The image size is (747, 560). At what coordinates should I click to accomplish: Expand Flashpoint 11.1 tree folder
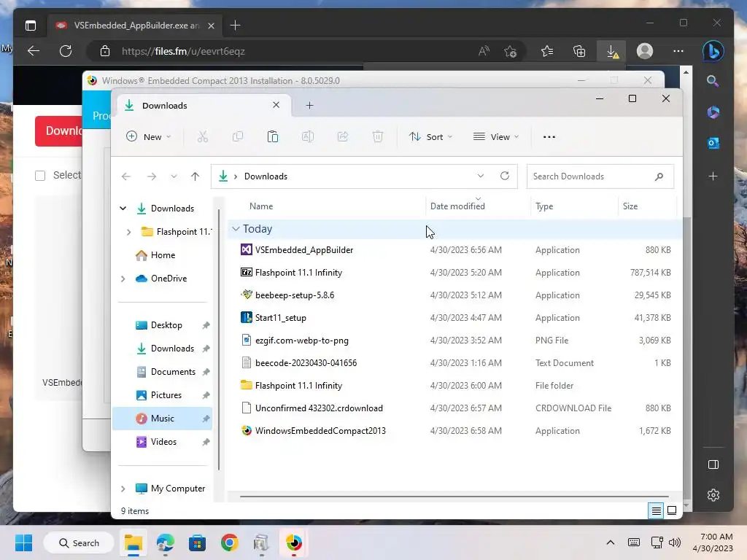click(x=128, y=232)
